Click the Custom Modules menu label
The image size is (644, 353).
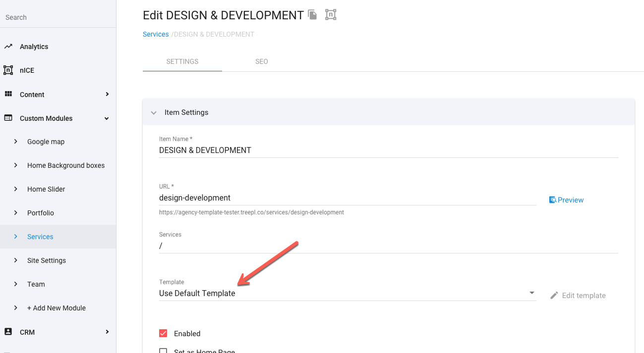coord(46,118)
